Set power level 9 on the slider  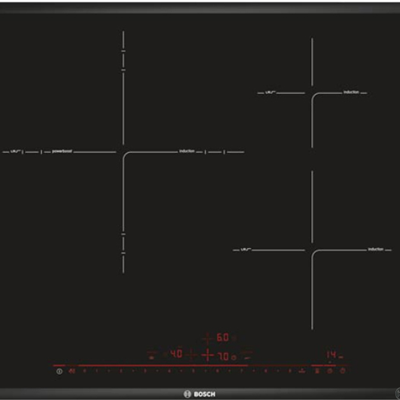click(x=290, y=371)
